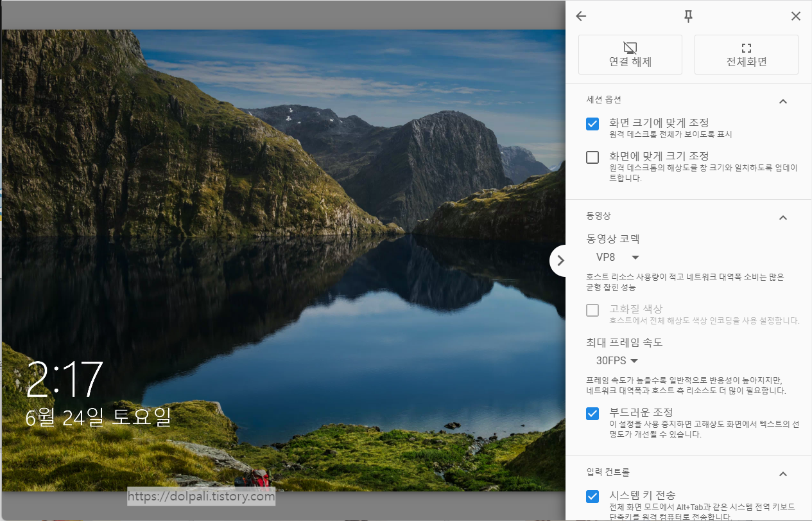Image resolution: width=812 pixels, height=521 pixels.
Task: Click the dolpali.tistory.com watermark link
Action: pos(200,496)
